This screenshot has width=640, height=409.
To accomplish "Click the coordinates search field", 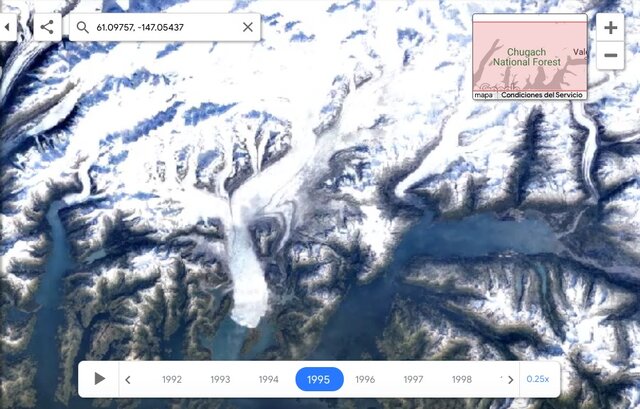I will coord(165,27).
